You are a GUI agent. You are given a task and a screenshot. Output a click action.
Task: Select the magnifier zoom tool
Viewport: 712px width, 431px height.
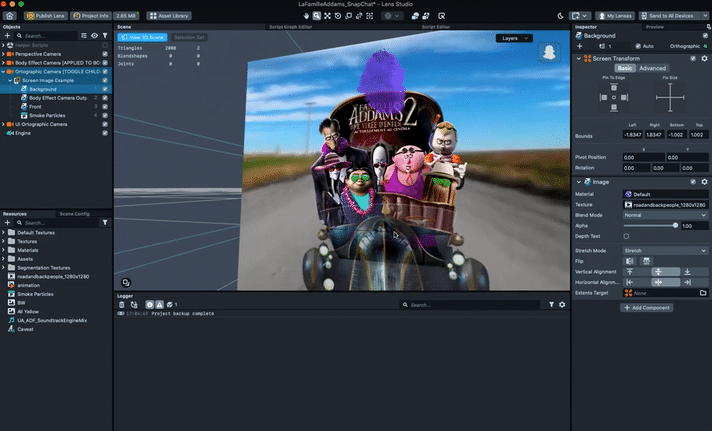[316, 16]
